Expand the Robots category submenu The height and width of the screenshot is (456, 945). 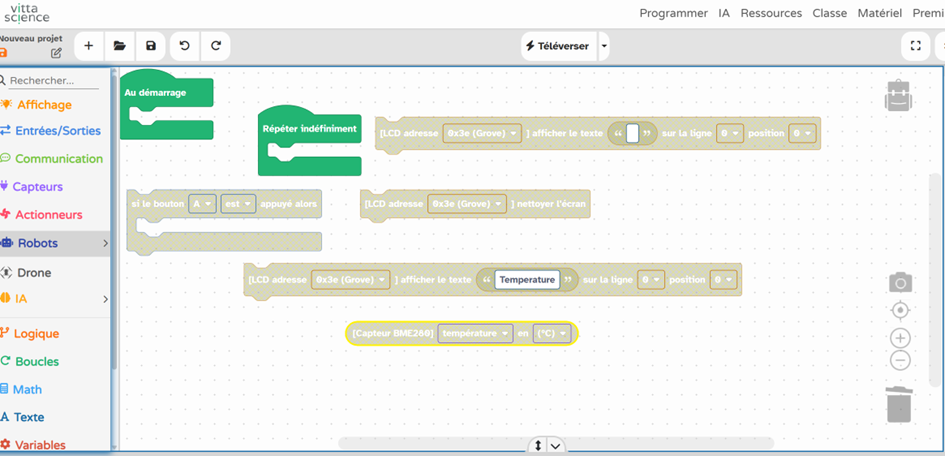pyautogui.click(x=105, y=243)
